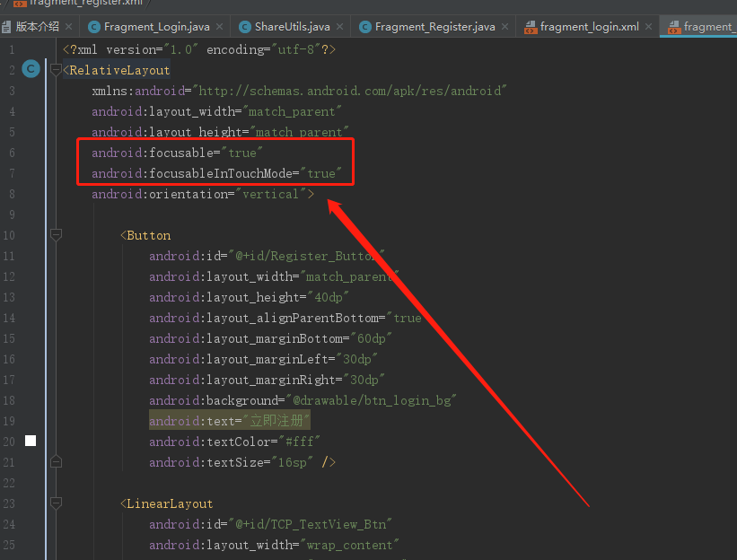Collapse the LinearLayout element fold marker
Viewport: 737px width, 560px height.
coord(56,503)
